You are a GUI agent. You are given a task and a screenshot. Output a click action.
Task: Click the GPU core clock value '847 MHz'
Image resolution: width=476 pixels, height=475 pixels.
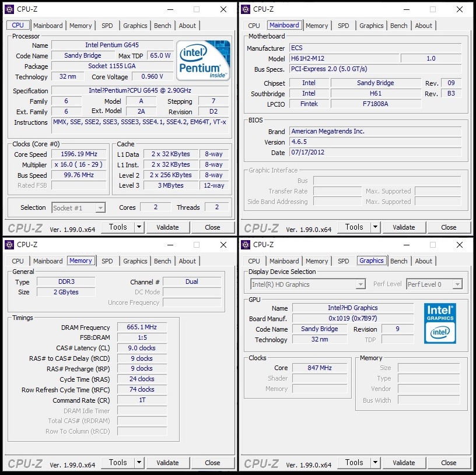(x=320, y=368)
